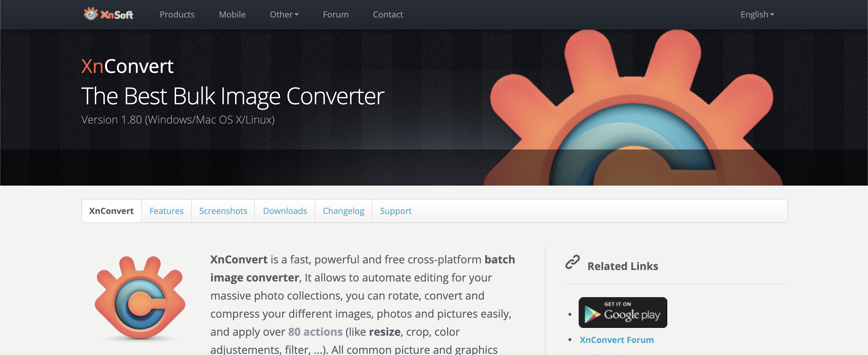Click the XnConvert Forum link icon
868x355 pixels.
coord(616,340)
